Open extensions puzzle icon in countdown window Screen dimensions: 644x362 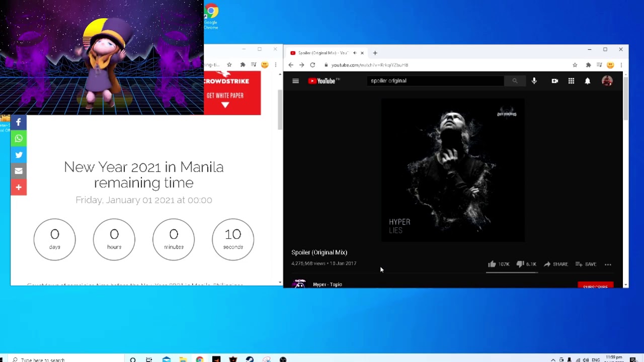tap(243, 65)
